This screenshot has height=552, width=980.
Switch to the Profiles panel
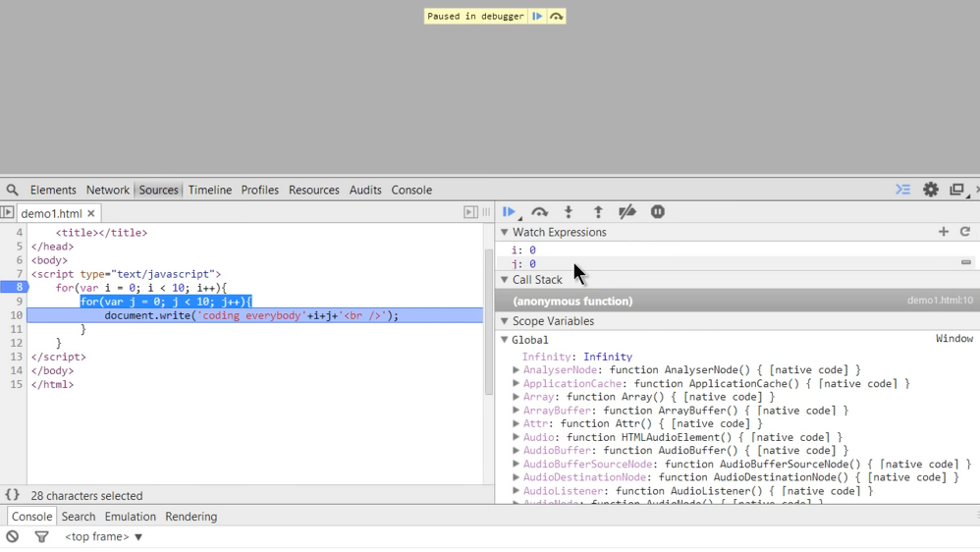[260, 190]
